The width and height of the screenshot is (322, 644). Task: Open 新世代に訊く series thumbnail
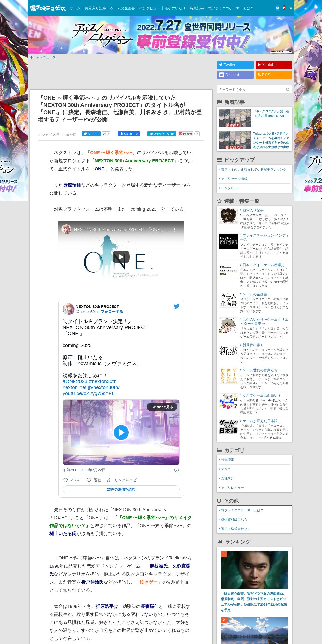tap(228, 351)
